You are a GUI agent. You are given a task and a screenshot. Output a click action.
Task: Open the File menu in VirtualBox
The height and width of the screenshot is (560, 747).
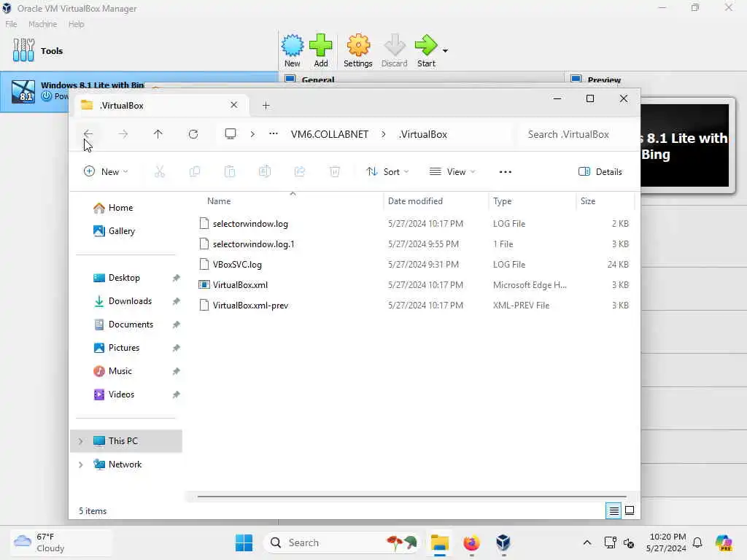[11, 24]
